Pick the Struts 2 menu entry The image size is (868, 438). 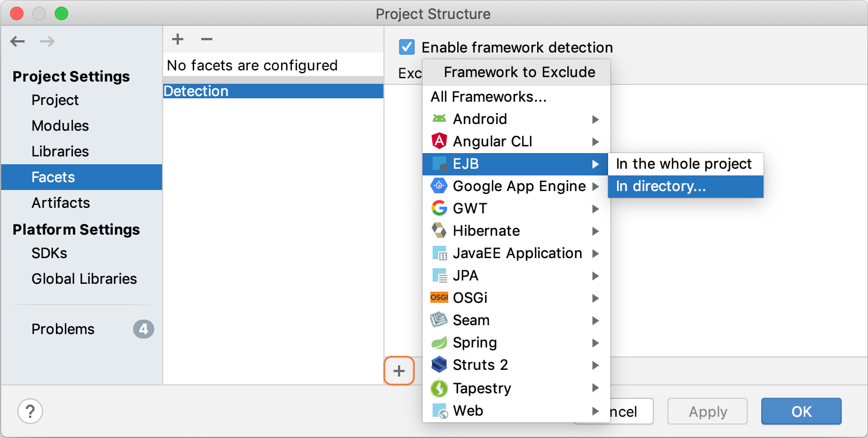[516, 365]
